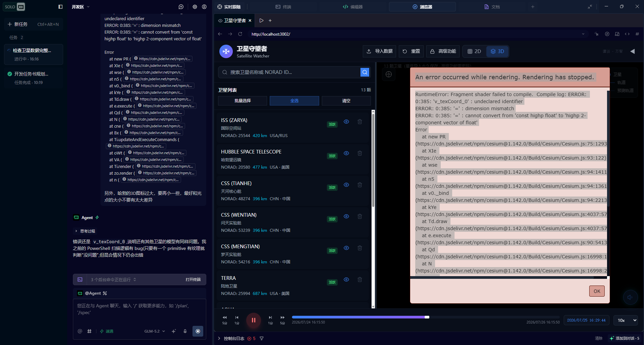Expand the address bar history dropdown
644x345 pixels.
pos(583,34)
